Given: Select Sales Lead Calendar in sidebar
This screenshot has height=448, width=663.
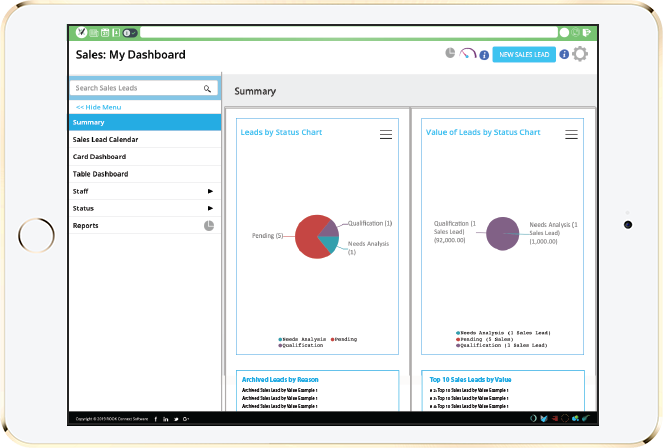Looking at the screenshot, I should coord(106,139).
